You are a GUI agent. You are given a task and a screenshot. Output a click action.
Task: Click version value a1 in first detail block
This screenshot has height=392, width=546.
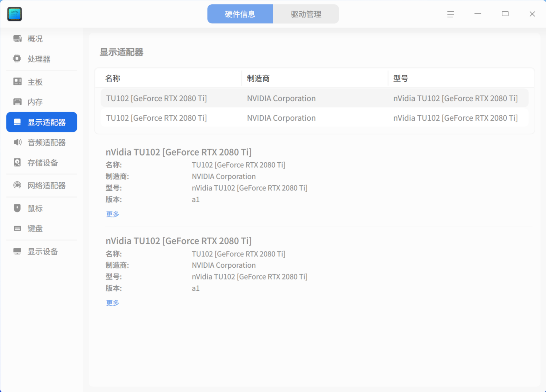(196, 199)
